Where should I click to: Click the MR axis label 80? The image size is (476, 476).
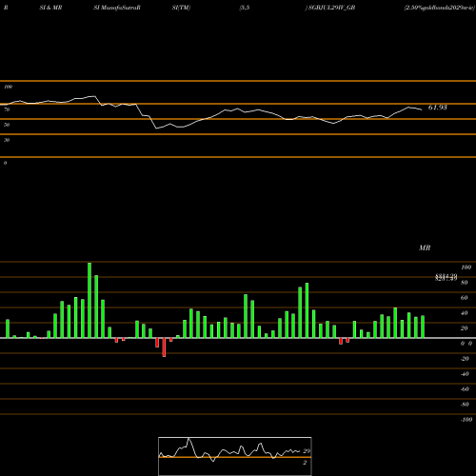tap(465, 283)
